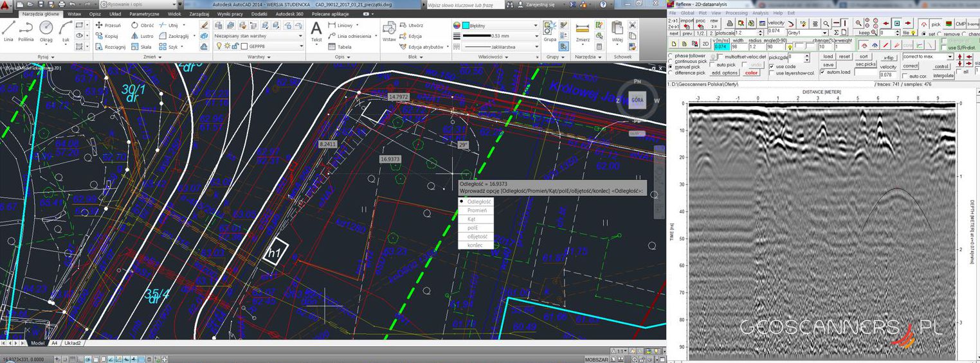Image resolution: width=980 pixels, height=363 pixels.
Task: Click the Sigma icon in Reflexw toolbar
Action: [x=836, y=32]
